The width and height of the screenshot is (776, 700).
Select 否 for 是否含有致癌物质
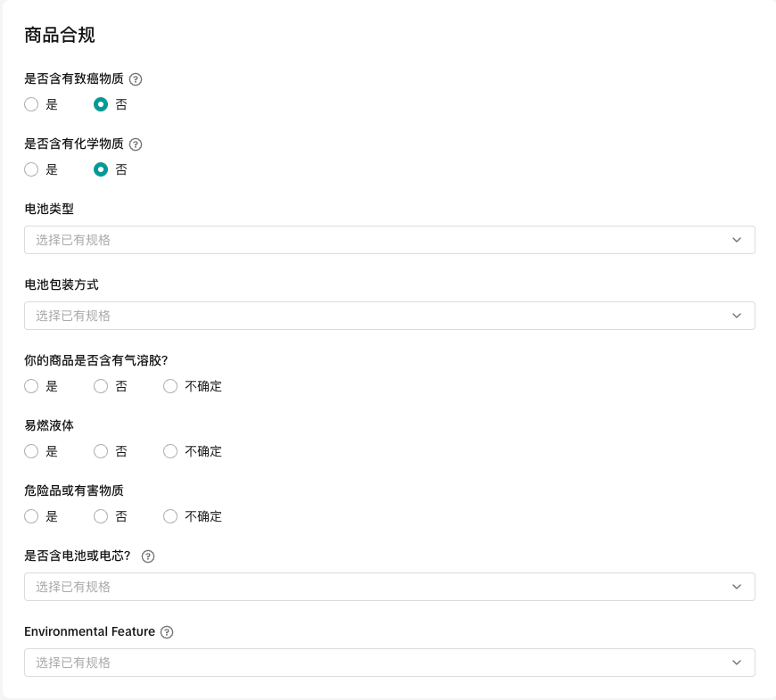click(x=101, y=104)
